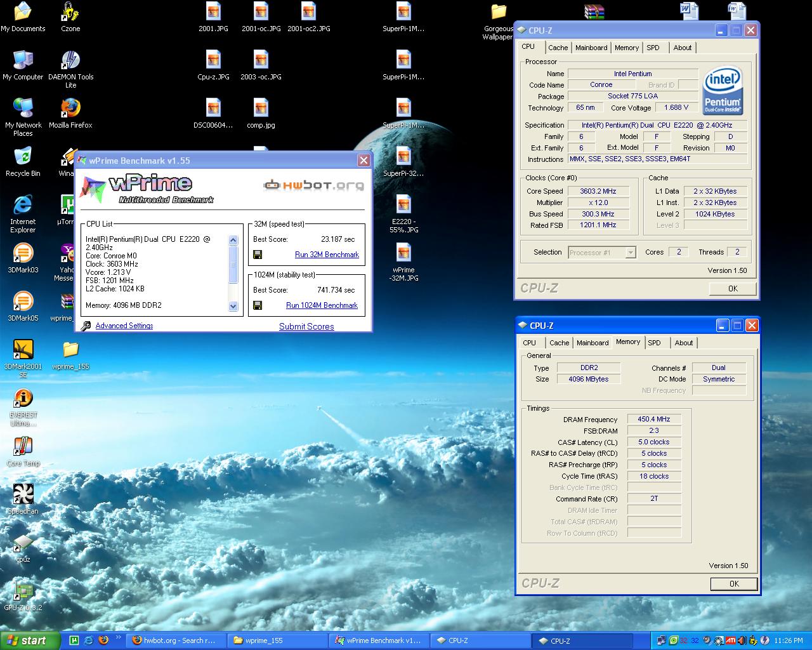Image resolution: width=812 pixels, height=650 pixels.
Task: Switch to the Cache tab in the upper CPU-Z window
Action: click(x=558, y=48)
